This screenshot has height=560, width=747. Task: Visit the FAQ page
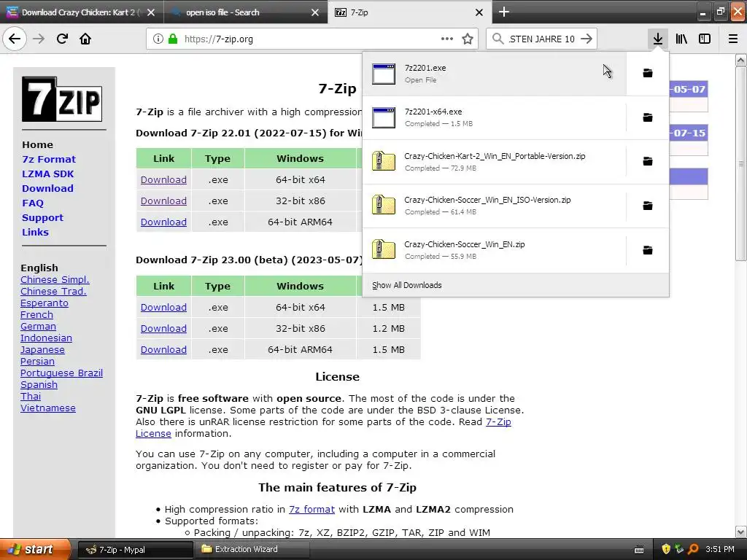coord(33,203)
